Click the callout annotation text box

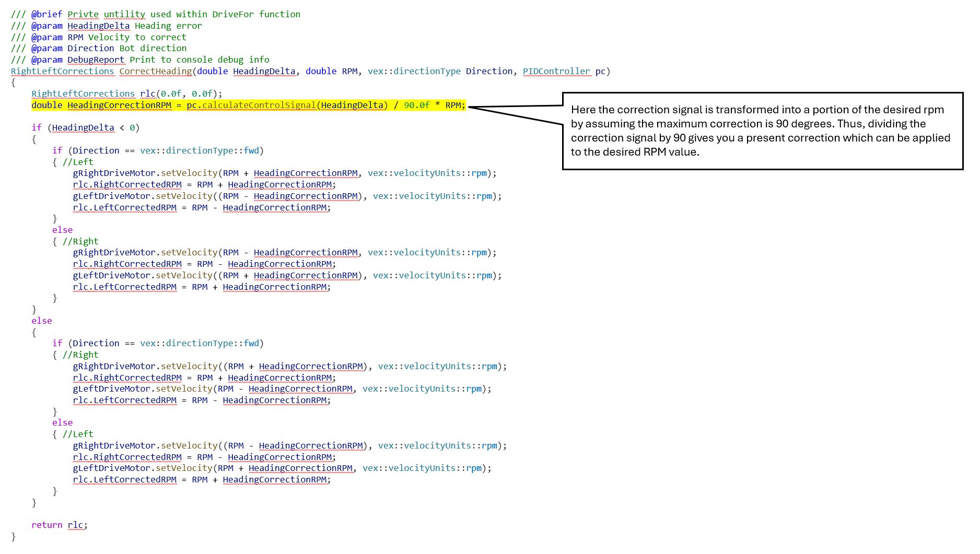(762, 131)
